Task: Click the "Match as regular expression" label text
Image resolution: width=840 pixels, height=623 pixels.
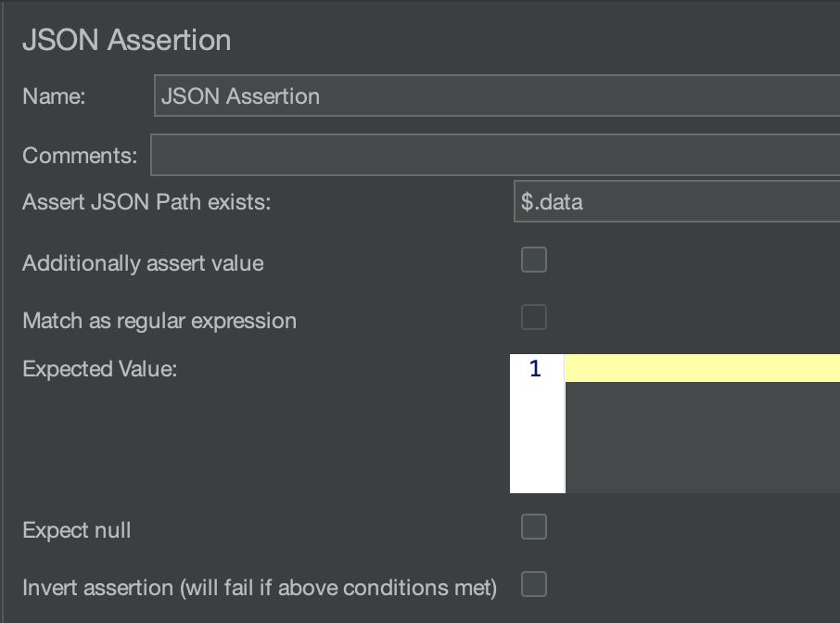Action: (x=159, y=321)
